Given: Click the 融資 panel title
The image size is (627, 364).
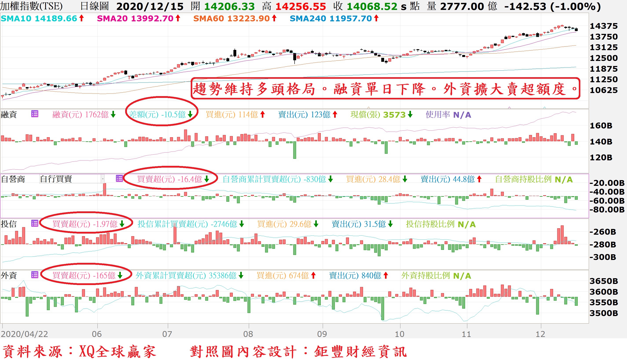Looking at the screenshot, I should (x=9, y=114).
